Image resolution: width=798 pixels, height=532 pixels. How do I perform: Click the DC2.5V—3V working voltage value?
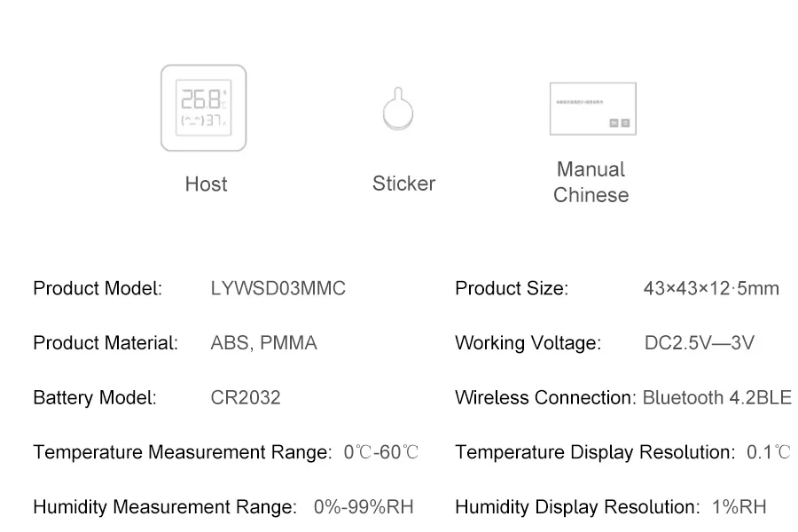coord(700,342)
